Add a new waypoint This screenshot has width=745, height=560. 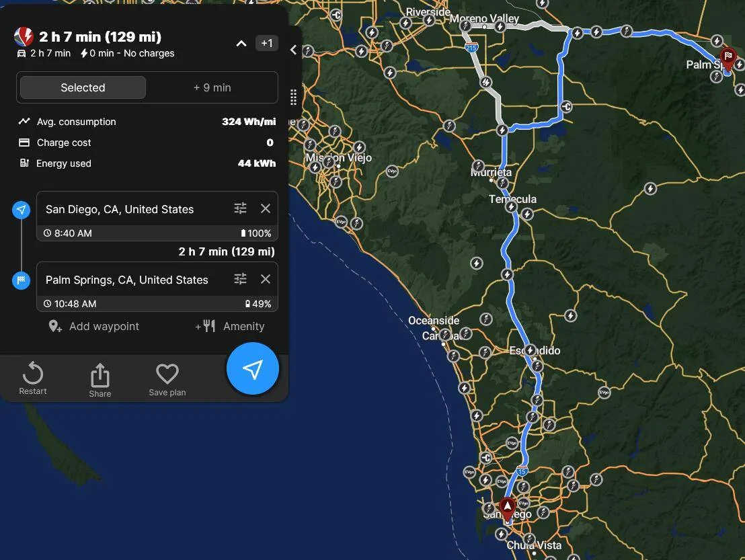pos(94,326)
